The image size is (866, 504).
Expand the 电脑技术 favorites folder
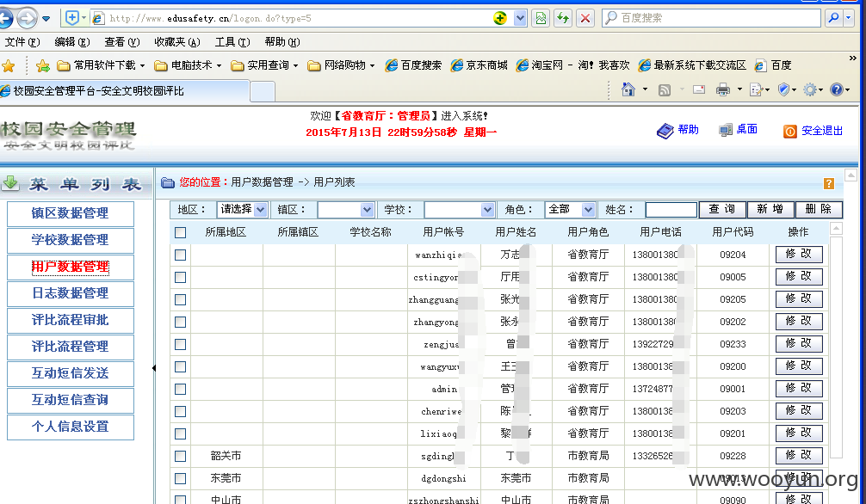point(189,65)
